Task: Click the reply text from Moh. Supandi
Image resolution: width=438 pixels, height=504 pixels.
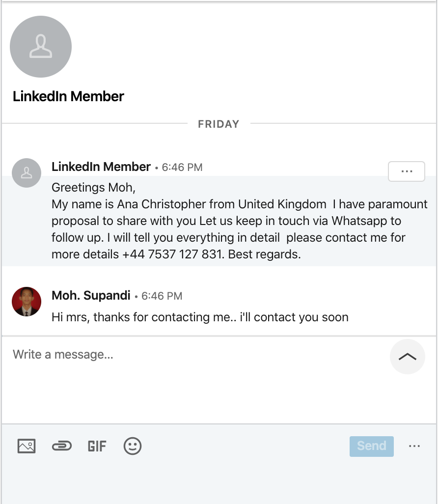Action: coord(200,317)
